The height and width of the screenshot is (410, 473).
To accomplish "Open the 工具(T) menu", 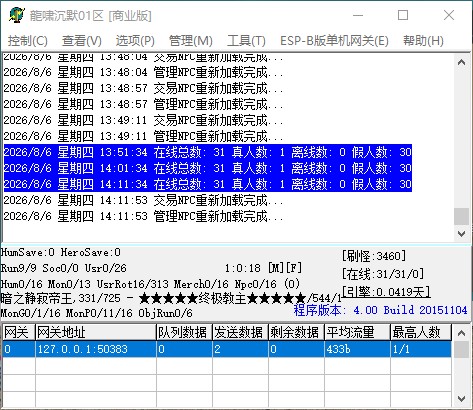I will [246, 41].
